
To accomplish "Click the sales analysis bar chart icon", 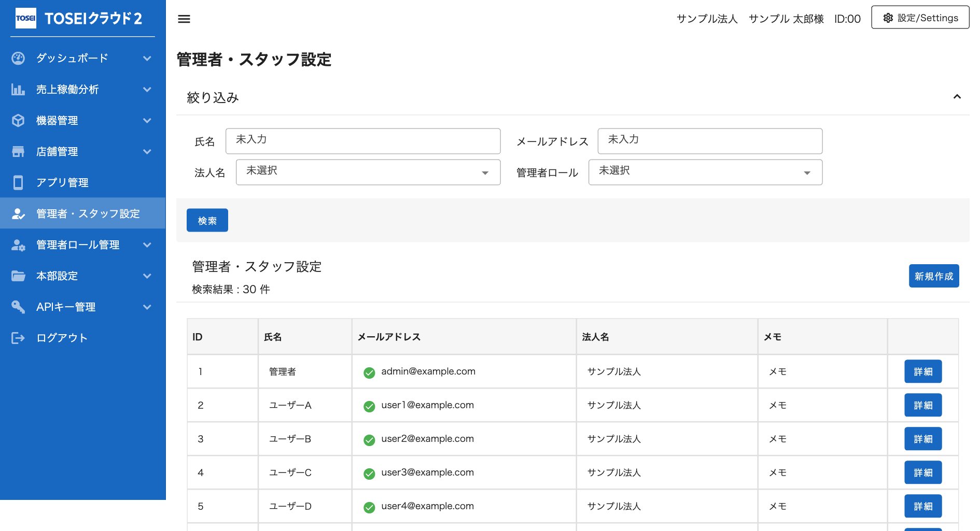I will click(18, 89).
